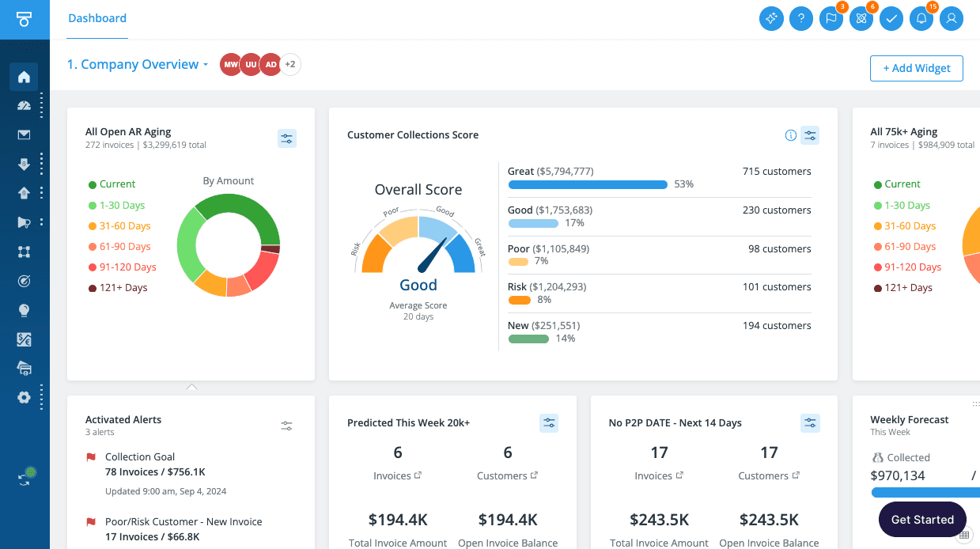Click the user profile icon

[952, 18]
